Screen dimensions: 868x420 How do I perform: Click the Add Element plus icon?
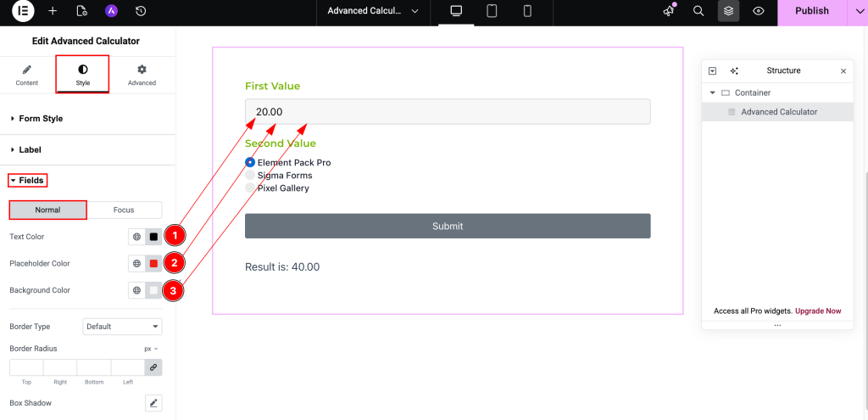(x=53, y=11)
